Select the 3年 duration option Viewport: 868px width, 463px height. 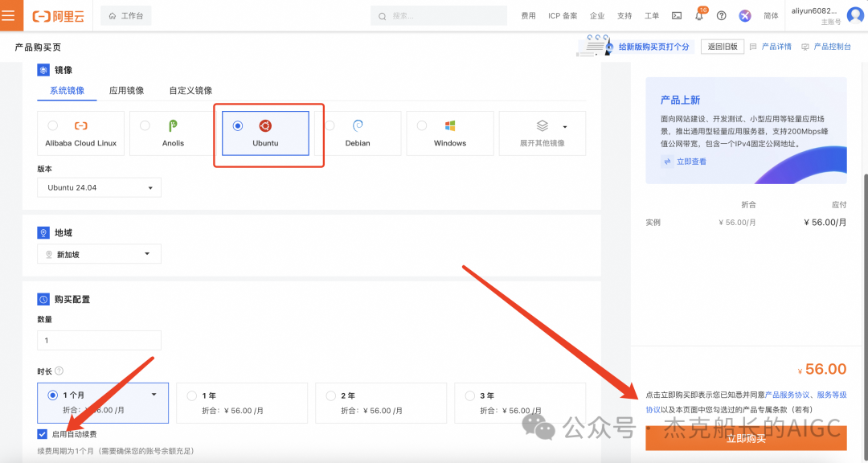520,403
